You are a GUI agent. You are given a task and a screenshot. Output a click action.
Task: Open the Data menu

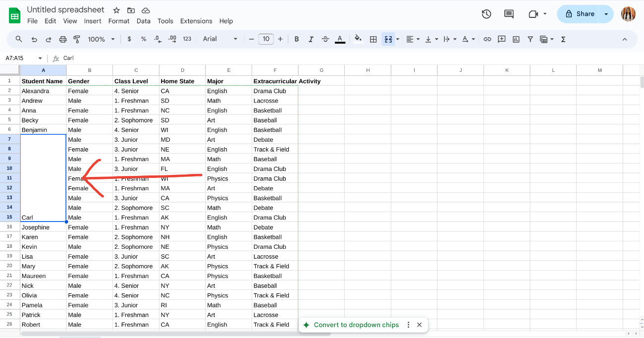pos(144,21)
